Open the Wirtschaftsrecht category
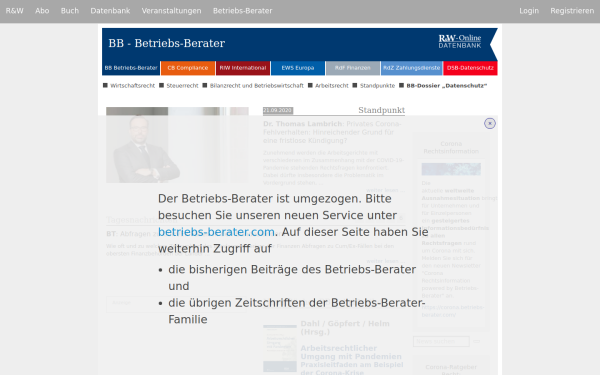This screenshot has width=600, height=375. pyautogui.click(x=132, y=86)
